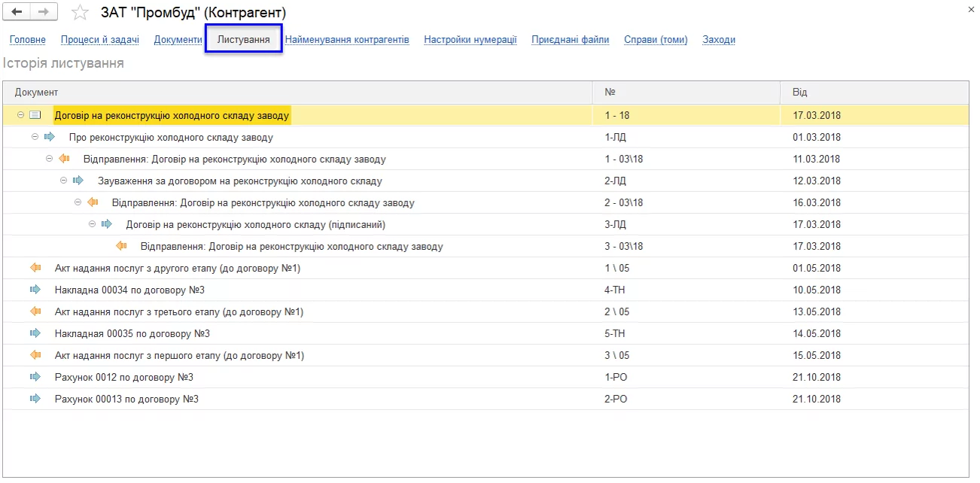Screen dimensions: 980x483
Task: Collapse the top-level 'Договір на реконструкцію' tree node
Action: tap(21, 116)
